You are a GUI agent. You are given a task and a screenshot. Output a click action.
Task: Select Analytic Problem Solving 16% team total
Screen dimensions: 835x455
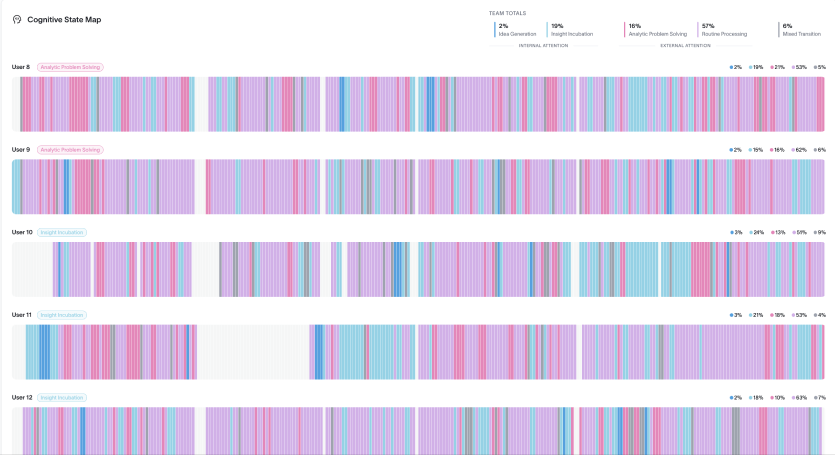pyautogui.click(x=656, y=30)
